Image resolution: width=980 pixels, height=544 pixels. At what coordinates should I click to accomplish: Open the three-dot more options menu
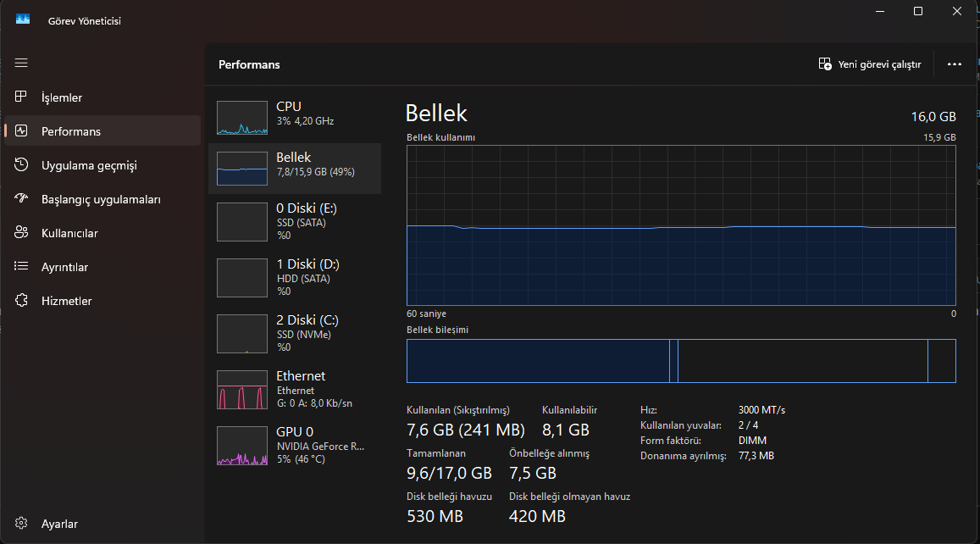[955, 64]
